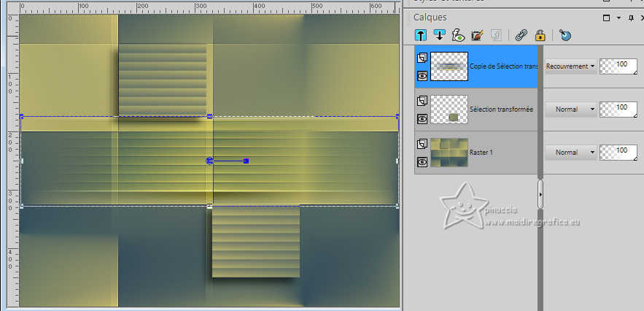This screenshot has height=311, width=644.
Task: Open the Calques palette options arrow
Action: click(x=618, y=18)
